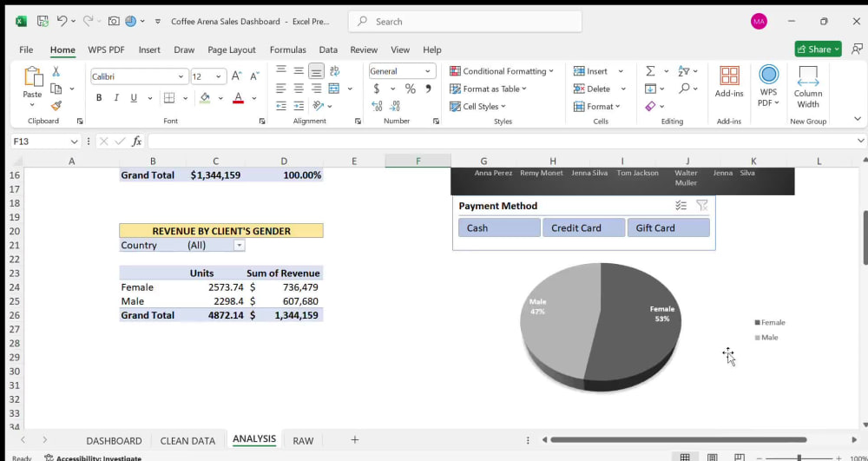Click Insert cells button

coord(590,71)
